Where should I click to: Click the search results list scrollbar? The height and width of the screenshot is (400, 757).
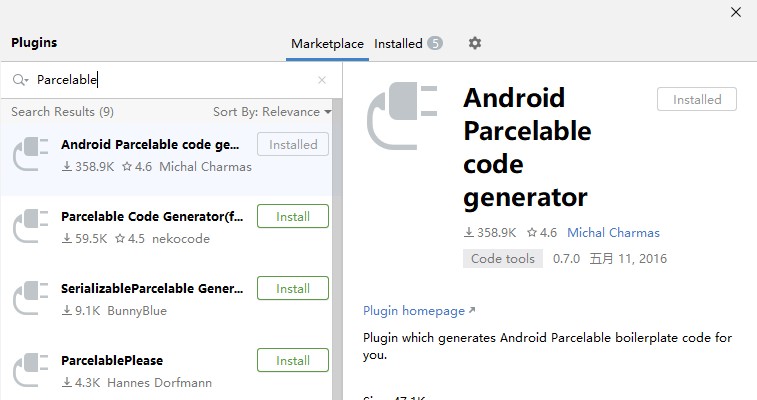[x=337, y=249]
